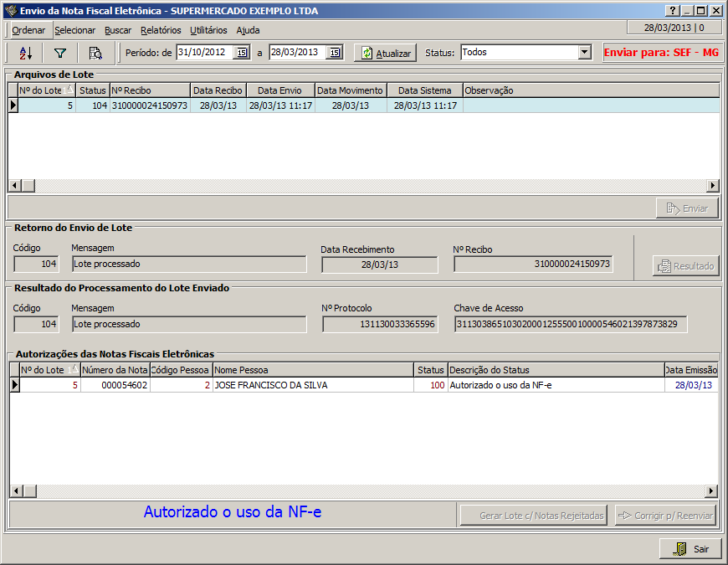Open the Utilitários menu

pyautogui.click(x=208, y=30)
